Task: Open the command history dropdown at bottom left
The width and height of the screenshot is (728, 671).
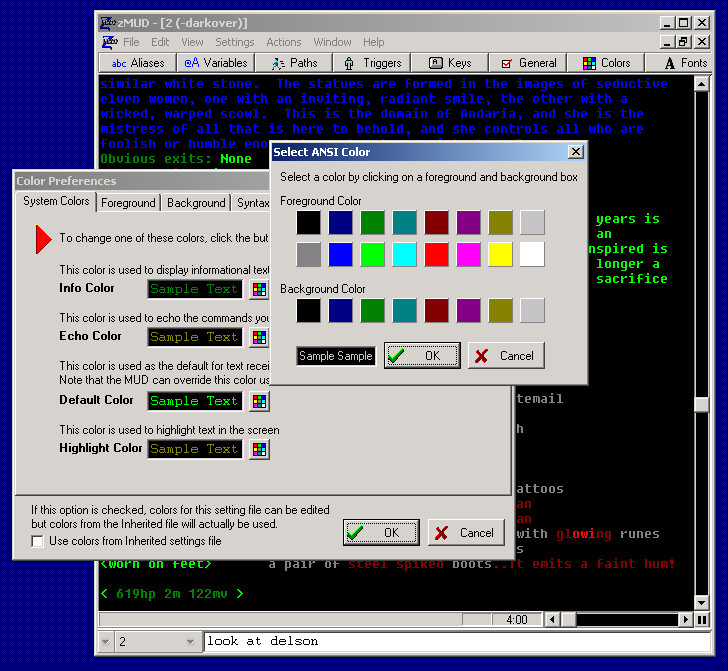Action: [106, 642]
